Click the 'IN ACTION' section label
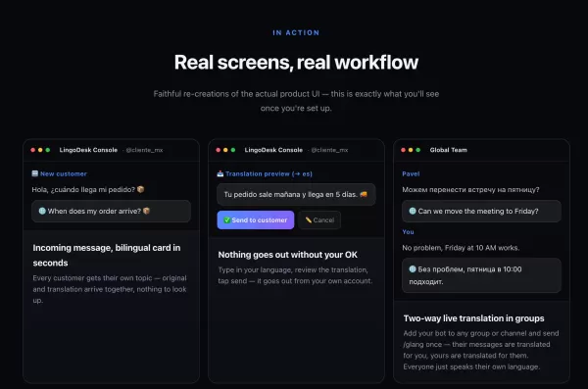Screen dimensions: 588x389 [296, 33]
